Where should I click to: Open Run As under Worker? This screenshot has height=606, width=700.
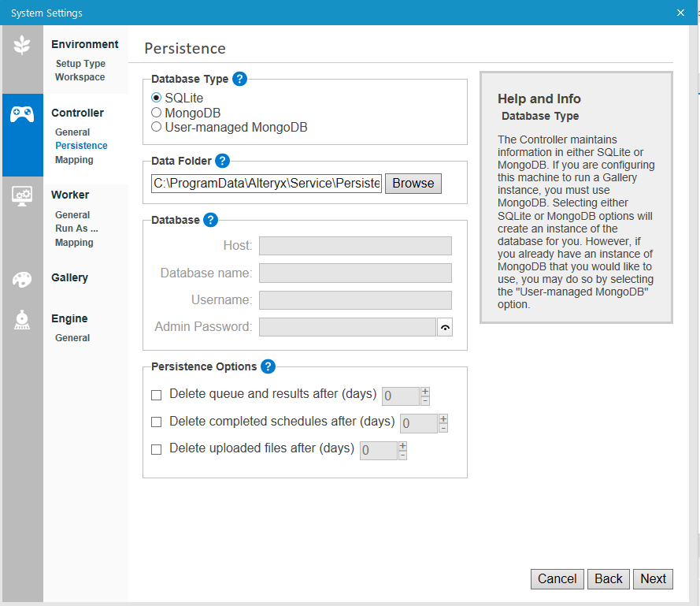pyautogui.click(x=76, y=229)
